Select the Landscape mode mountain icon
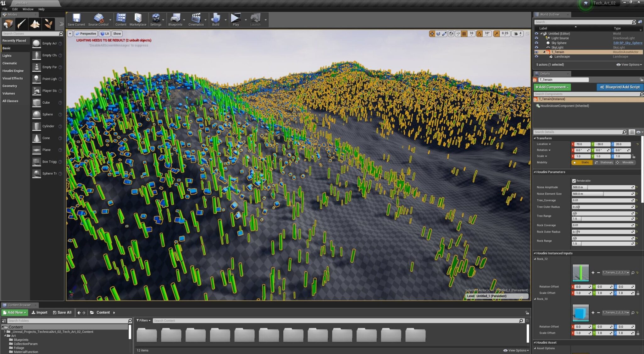Screen dimensions: 644x354 point(35,24)
